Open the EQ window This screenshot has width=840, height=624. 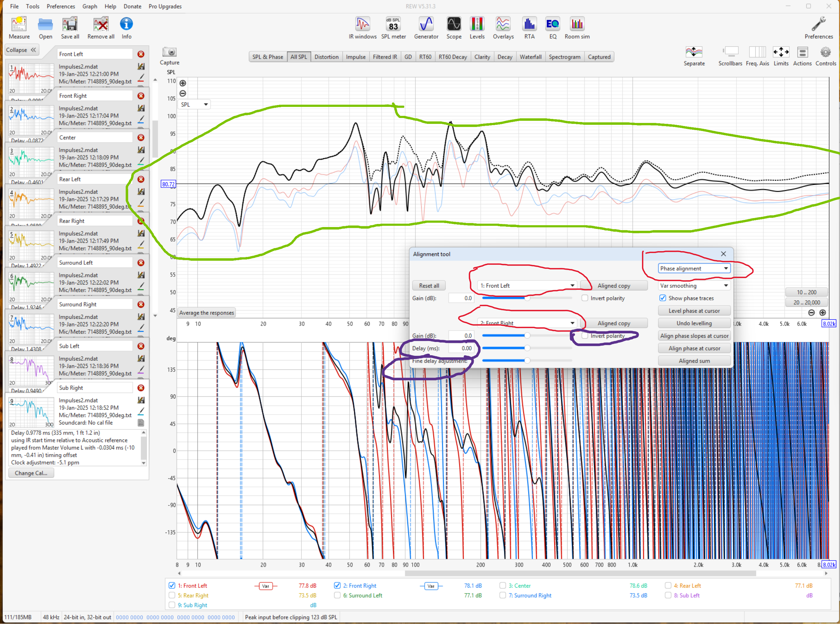[553, 27]
